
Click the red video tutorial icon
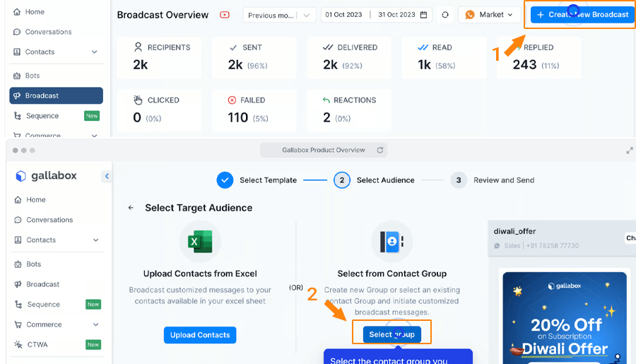pos(225,15)
